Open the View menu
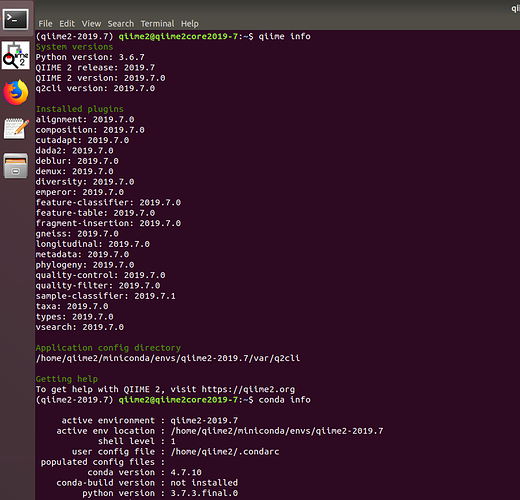 tap(91, 24)
